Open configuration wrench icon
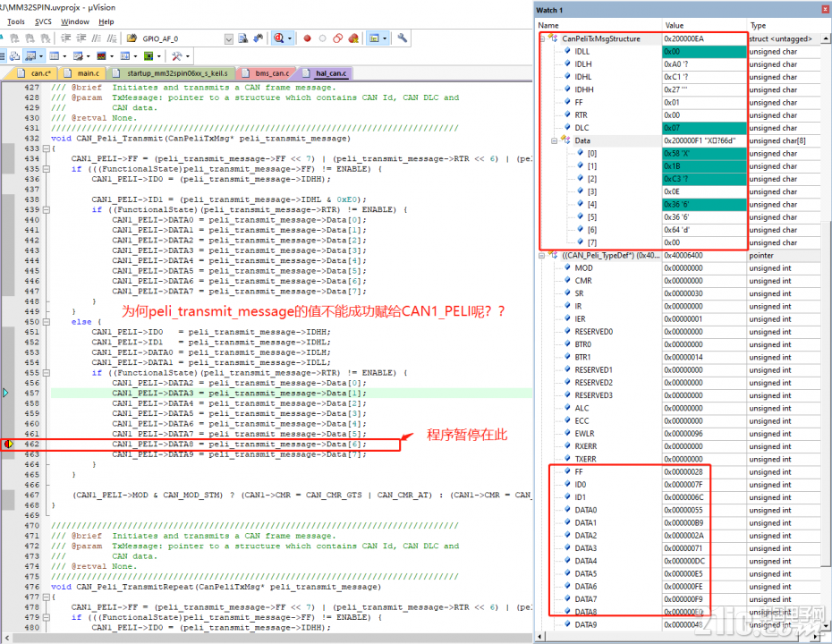 (403, 38)
